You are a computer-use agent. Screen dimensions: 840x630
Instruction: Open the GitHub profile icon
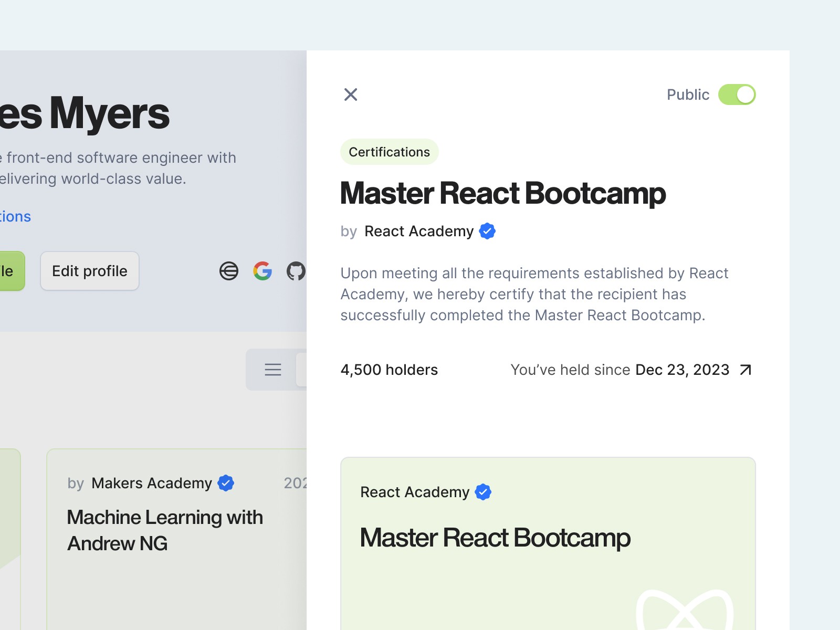(296, 271)
